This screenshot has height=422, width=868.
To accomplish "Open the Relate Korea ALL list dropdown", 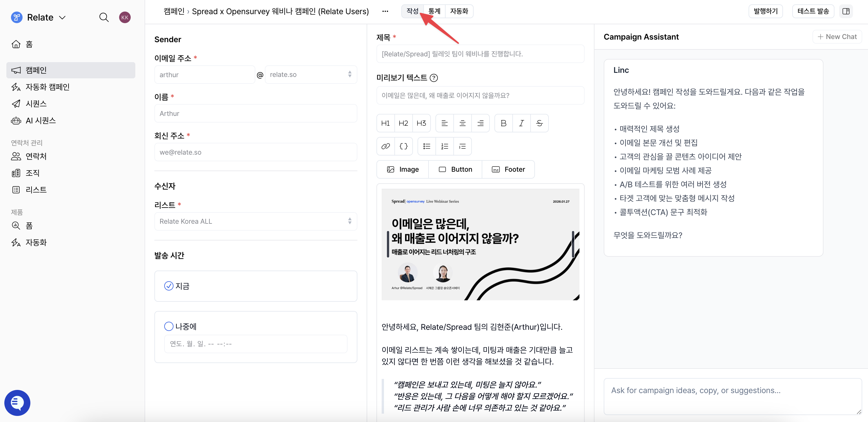I will (x=255, y=221).
